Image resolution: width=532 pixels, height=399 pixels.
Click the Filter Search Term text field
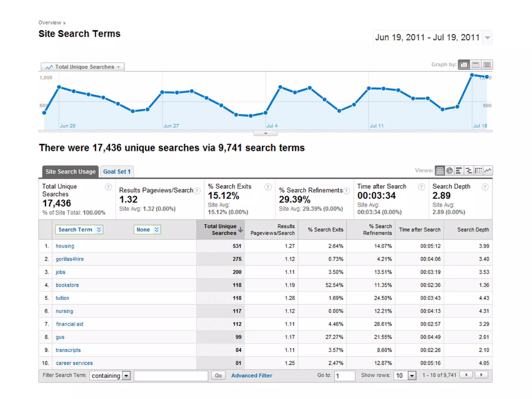171,376
